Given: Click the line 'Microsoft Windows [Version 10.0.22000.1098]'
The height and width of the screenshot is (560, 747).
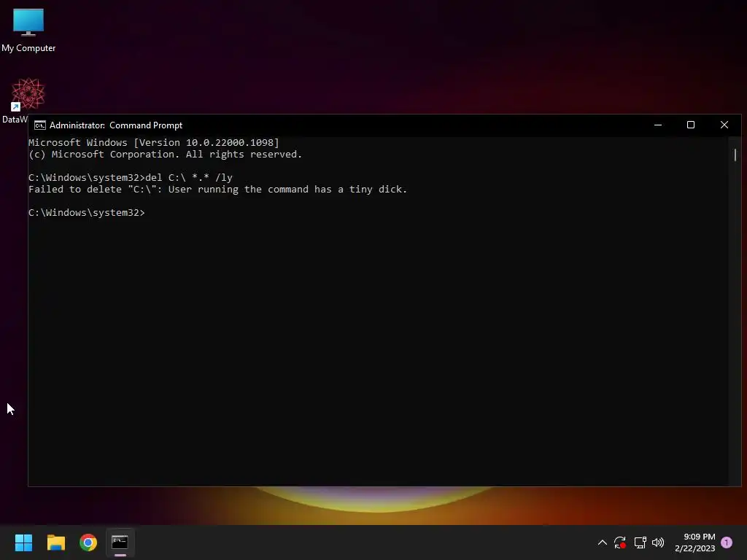Looking at the screenshot, I should pos(153,142).
